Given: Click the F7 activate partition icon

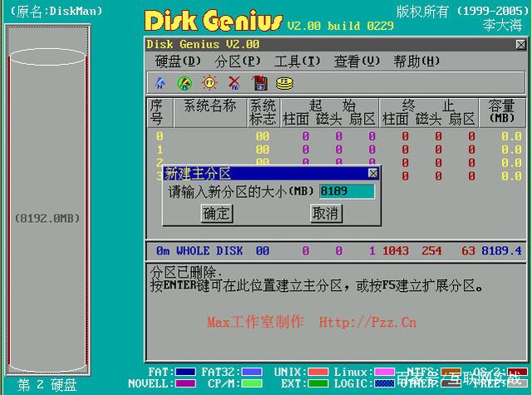Looking at the screenshot, I should pyautogui.click(x=209, y=83).
